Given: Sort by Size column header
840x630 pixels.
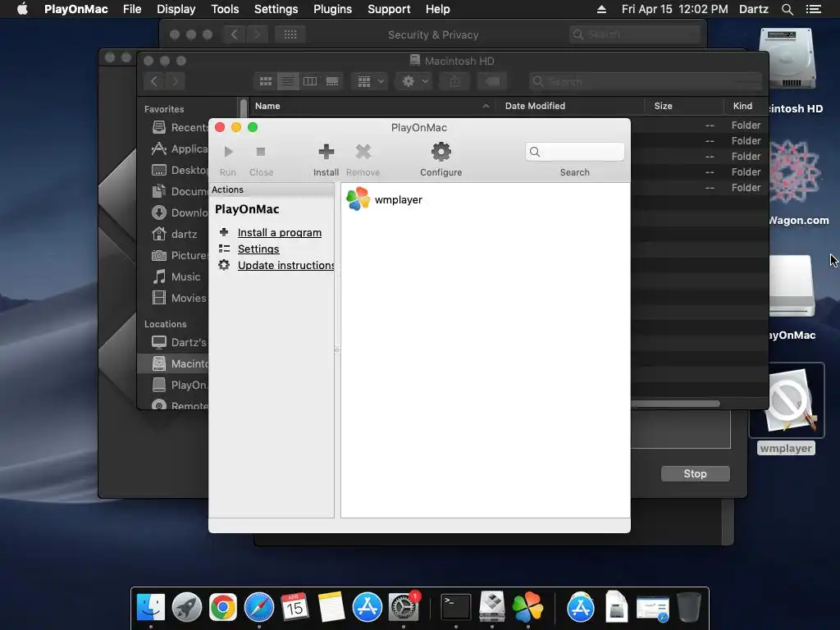Looking at the screenshot, I should (684, 106).
